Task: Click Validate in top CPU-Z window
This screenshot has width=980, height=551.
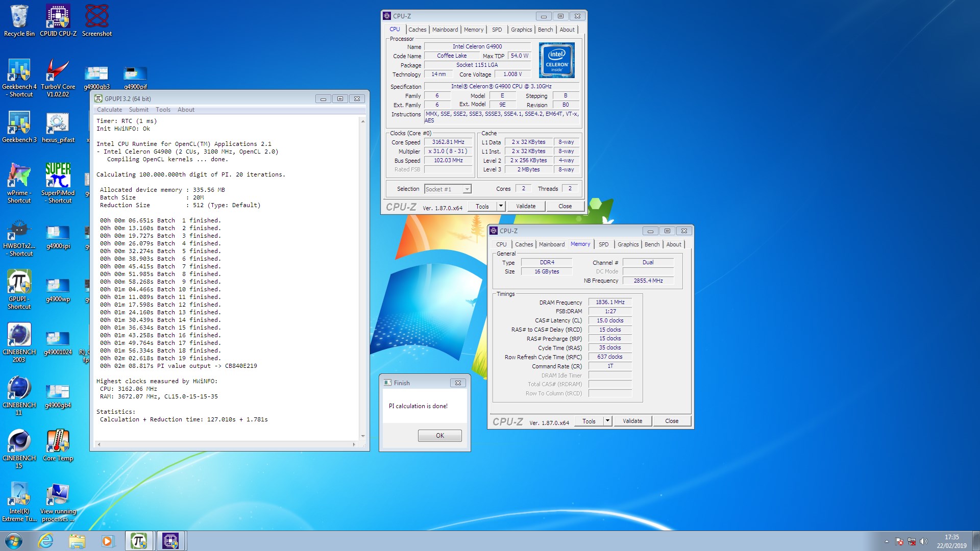Action: coord(526,206)
